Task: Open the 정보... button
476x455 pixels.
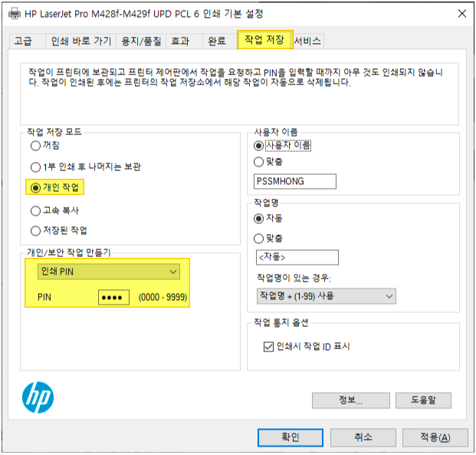Action: [x=350, y=400]
